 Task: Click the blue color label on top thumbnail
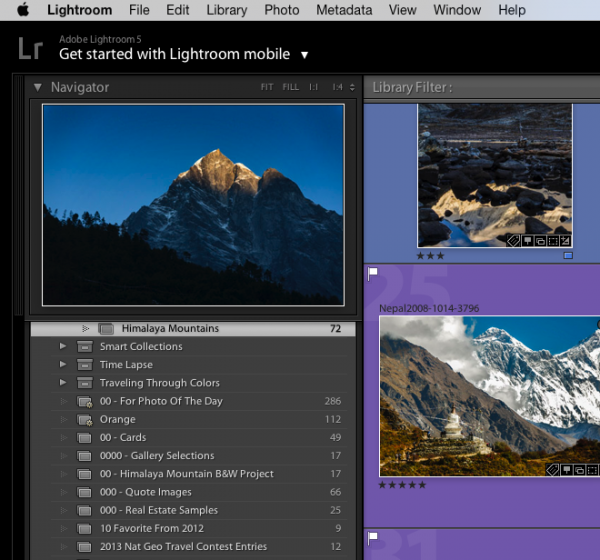tap(568, 256)
